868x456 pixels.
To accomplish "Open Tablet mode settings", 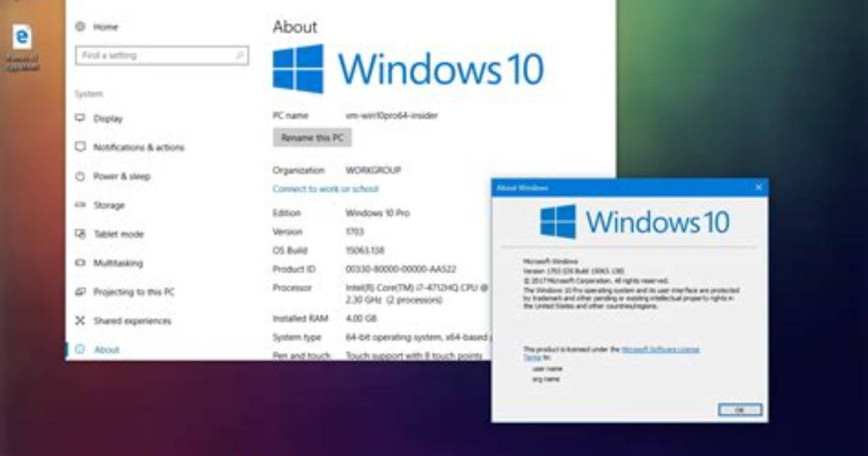I will coord(118,234).
